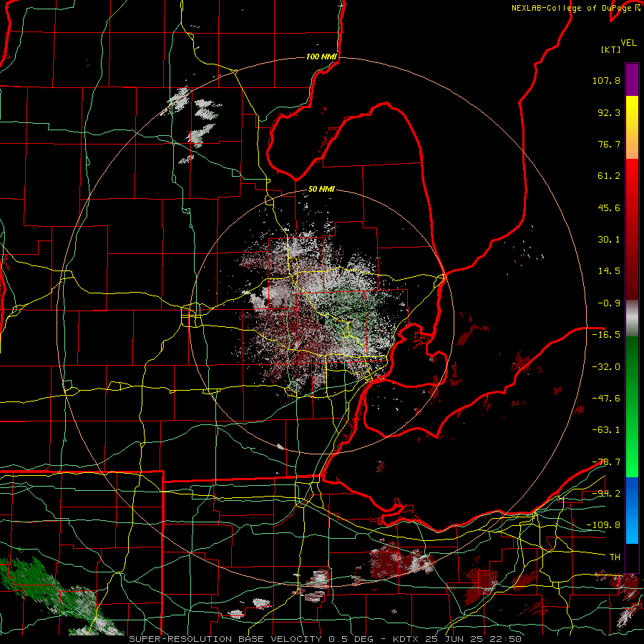Screen dimensions: 644x644
Task: Click the 61.2 legend value
Action: [609, 176]
